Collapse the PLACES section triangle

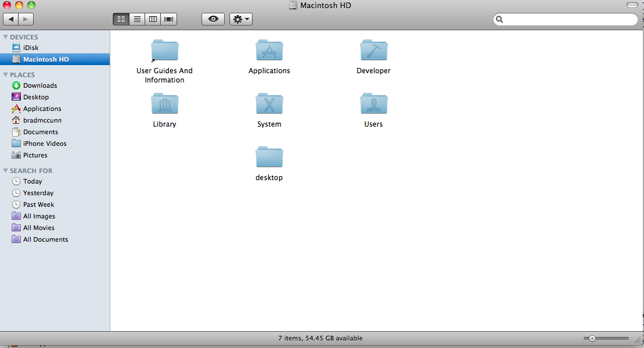click(x=5, y=75)
